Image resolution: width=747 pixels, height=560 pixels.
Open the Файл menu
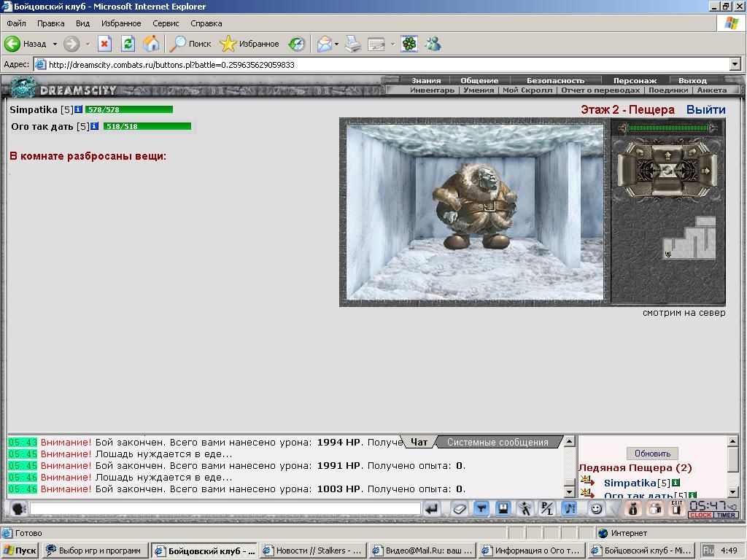pyautogui.click(x=16, y=23)
